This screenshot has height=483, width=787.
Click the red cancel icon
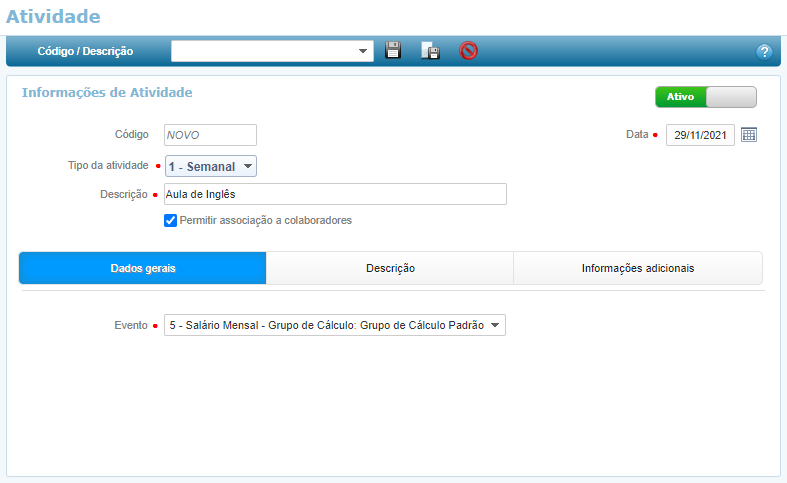point(468,51)
